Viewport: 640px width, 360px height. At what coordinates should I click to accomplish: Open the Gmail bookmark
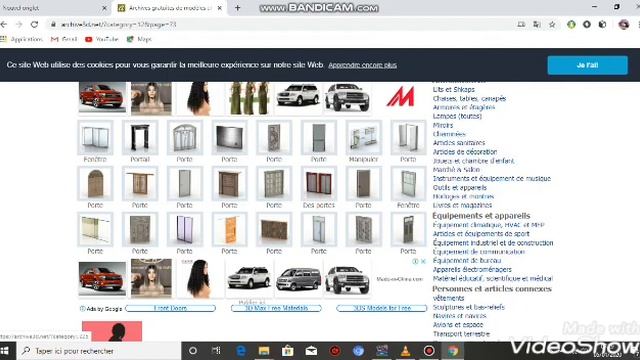pos(64,39)
